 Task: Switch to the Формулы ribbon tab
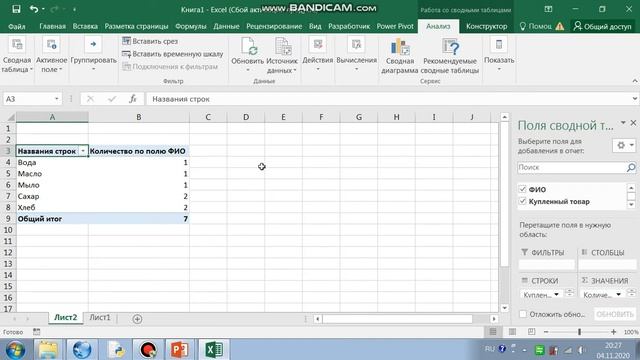pos(191,27)
